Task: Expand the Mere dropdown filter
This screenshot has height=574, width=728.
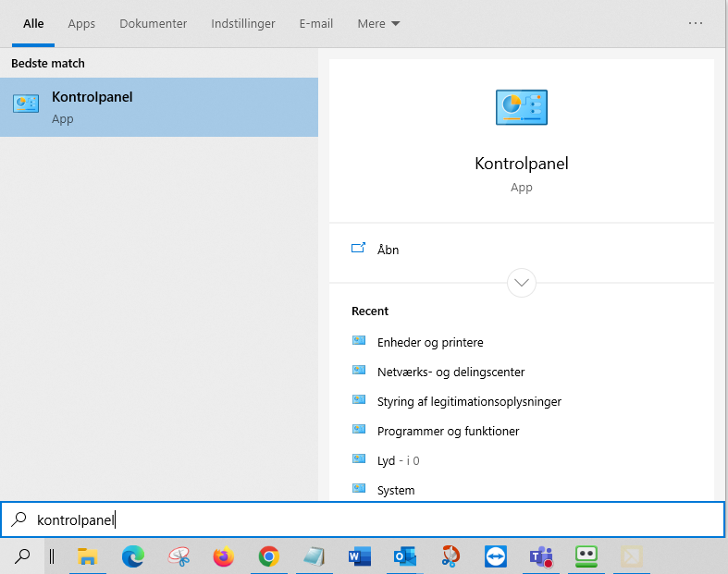Action: coord(378,24)
